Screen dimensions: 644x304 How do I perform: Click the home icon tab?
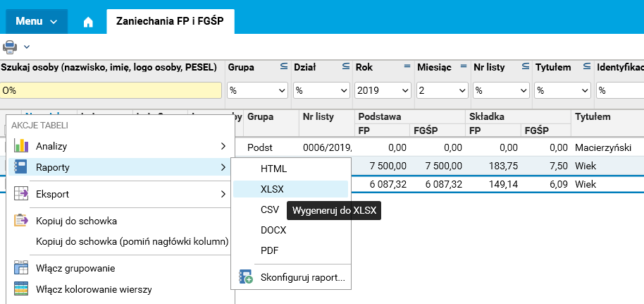pos(88,21)
